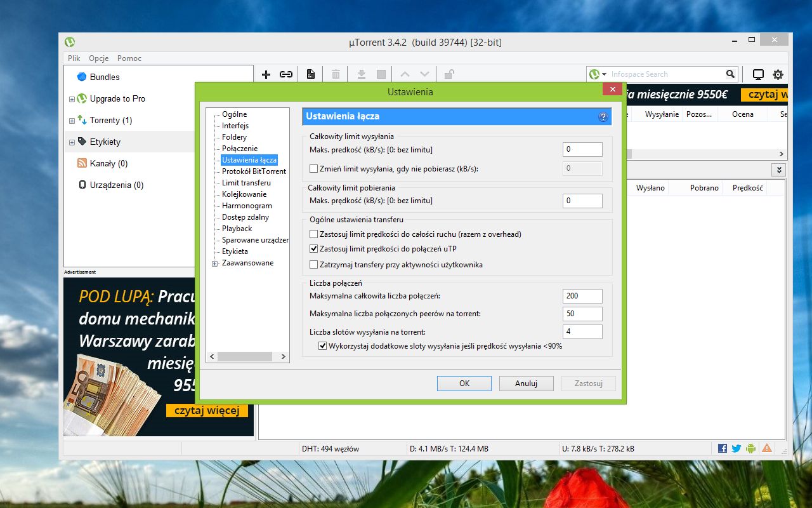The width and height of the screenshot is (812, 508).
Task: Click the Add Torrent plus icon
Action: coord(266,74)
